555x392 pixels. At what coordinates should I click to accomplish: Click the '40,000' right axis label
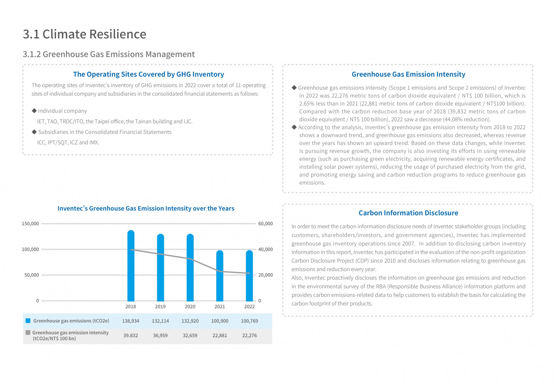click(x=266, y=249)
